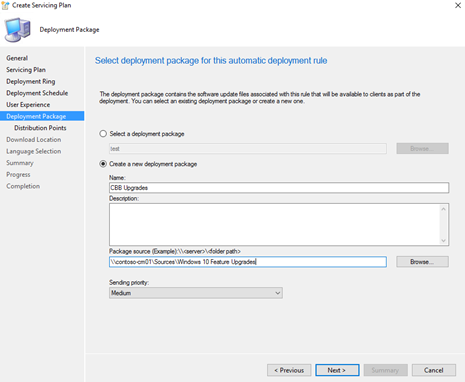The image size is (465, 382).
Task: Close the Create Servicing Plan wizard
Action: coord(458,5)
